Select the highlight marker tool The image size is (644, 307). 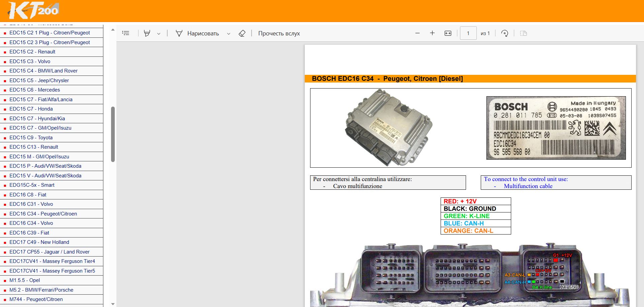[147, 33]
